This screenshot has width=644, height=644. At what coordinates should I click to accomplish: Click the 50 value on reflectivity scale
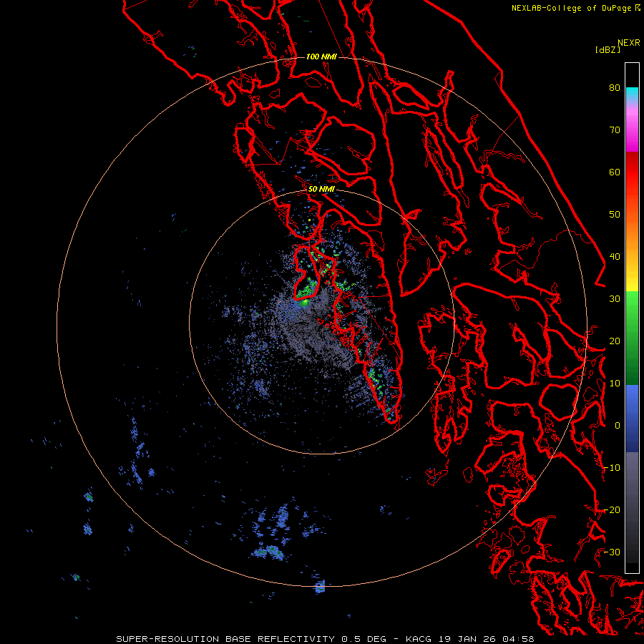615,215
